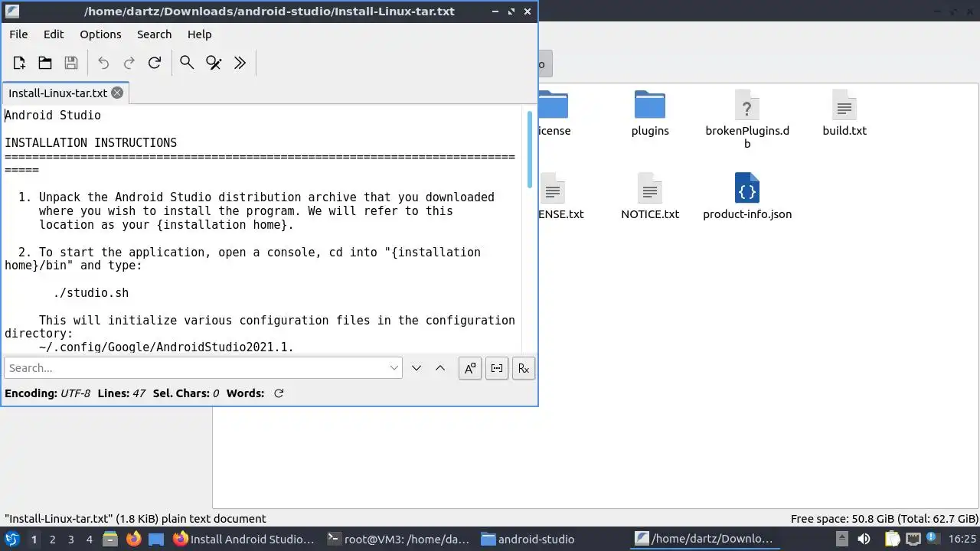The height and width of the screenshot is (551, 980).
Task: Click the removable media eject tray icon
Action: click(841, 539)
